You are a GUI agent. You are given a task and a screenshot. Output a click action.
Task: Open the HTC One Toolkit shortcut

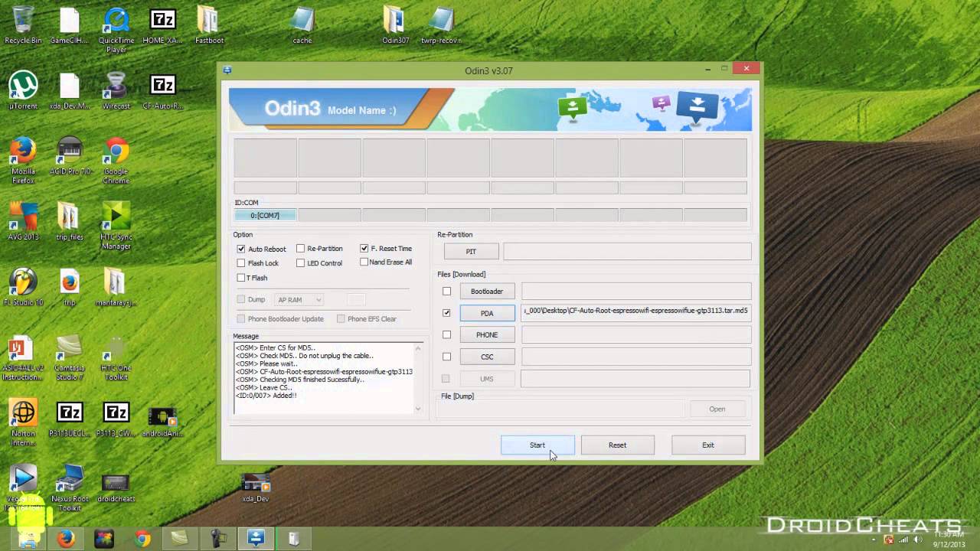[116, 358]
